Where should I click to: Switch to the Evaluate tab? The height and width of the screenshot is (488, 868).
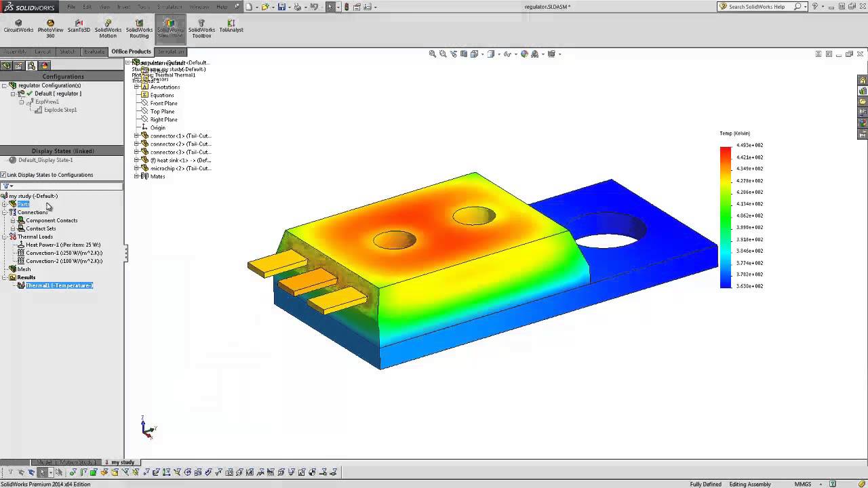pyautogui.click(x=94, y=52)
